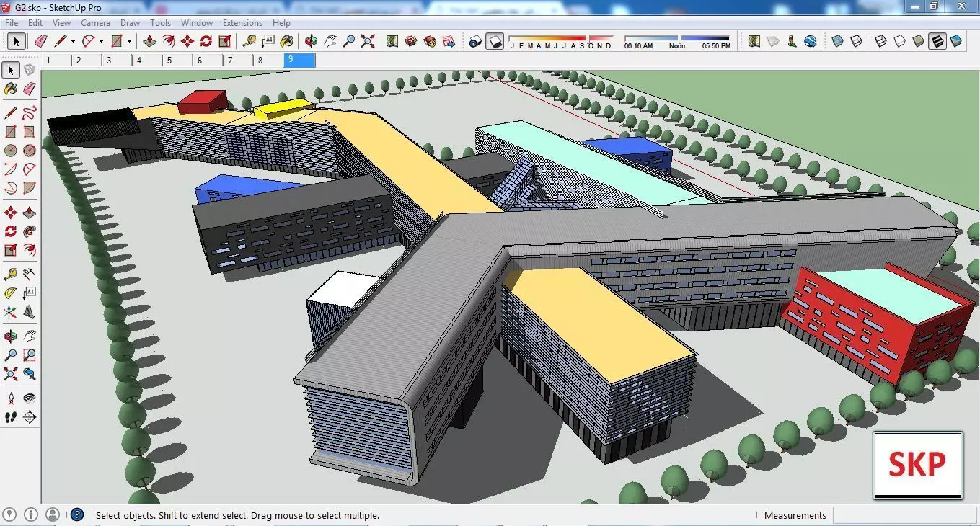The height and width of the screenshot is (526, 980).
Task: Click the Position Camera tool
Action: coord(10,398)
